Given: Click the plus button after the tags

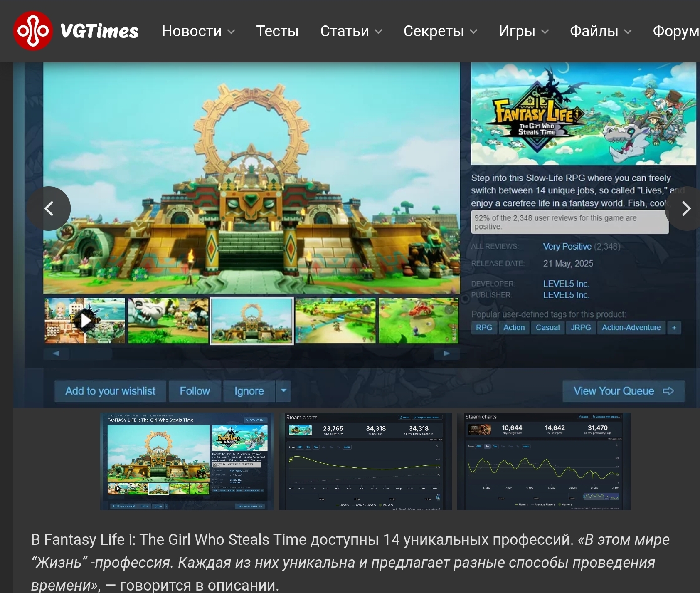Looking at the screenshot, I should tap(674, 328).
